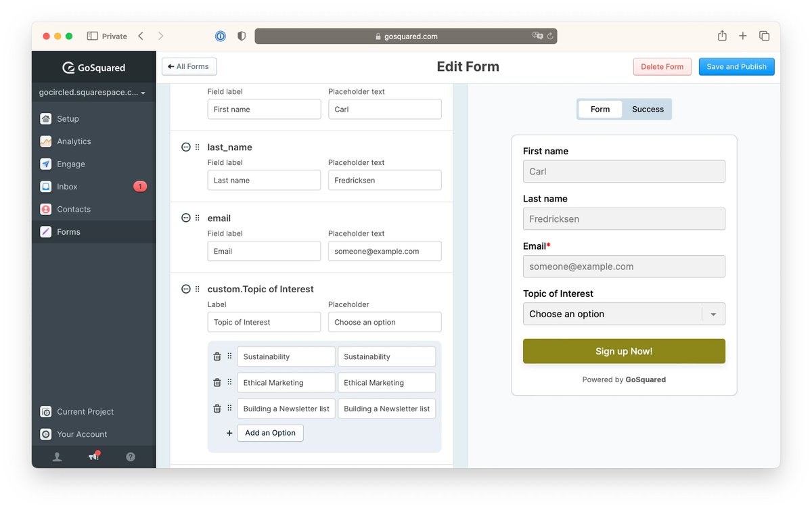Screen dimensions: 812x510
Task: Click the Last name field in form preview
Action: click(x=624, y=219)
